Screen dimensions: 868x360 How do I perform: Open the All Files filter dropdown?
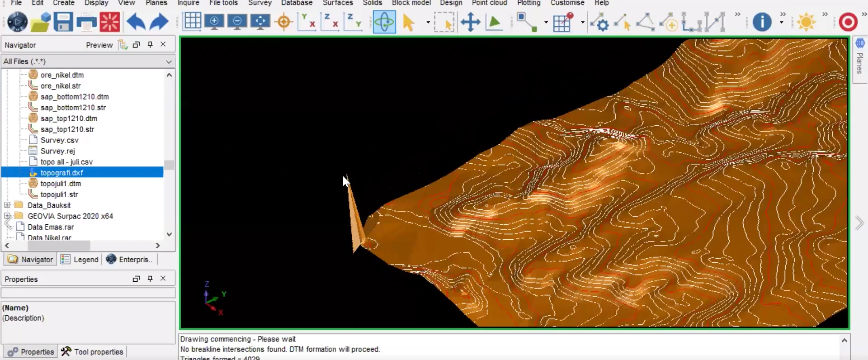point(88,61)
